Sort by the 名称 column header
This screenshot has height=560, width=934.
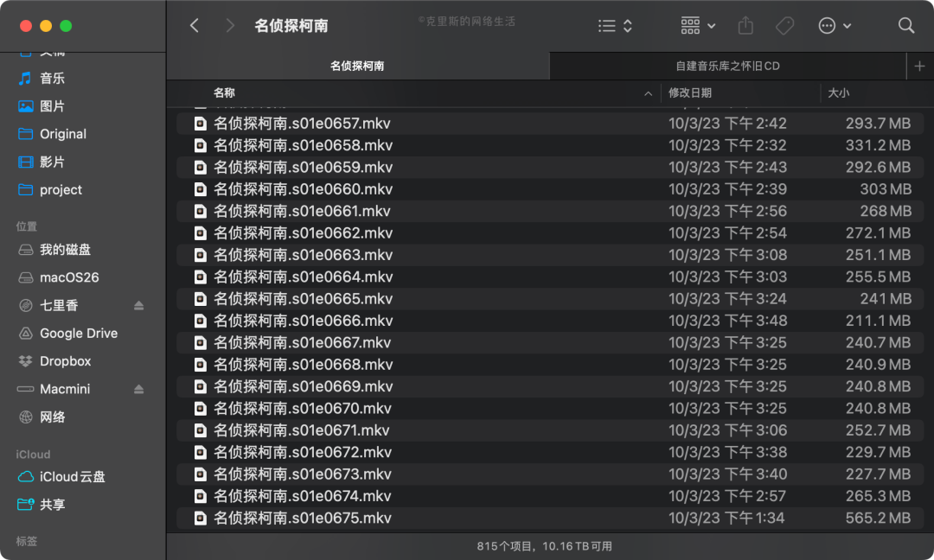[224, 92]
